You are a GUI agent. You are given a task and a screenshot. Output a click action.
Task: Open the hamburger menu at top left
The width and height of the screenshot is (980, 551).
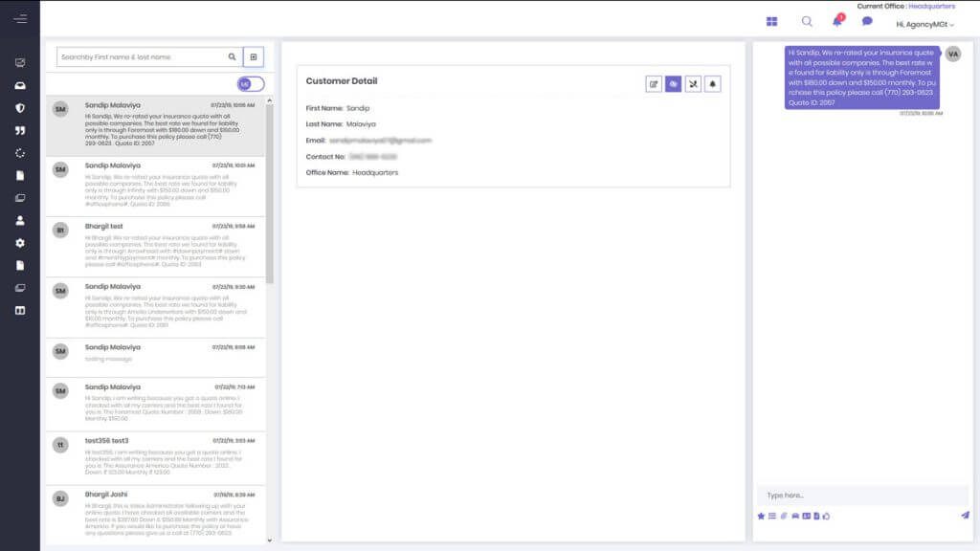19,18
